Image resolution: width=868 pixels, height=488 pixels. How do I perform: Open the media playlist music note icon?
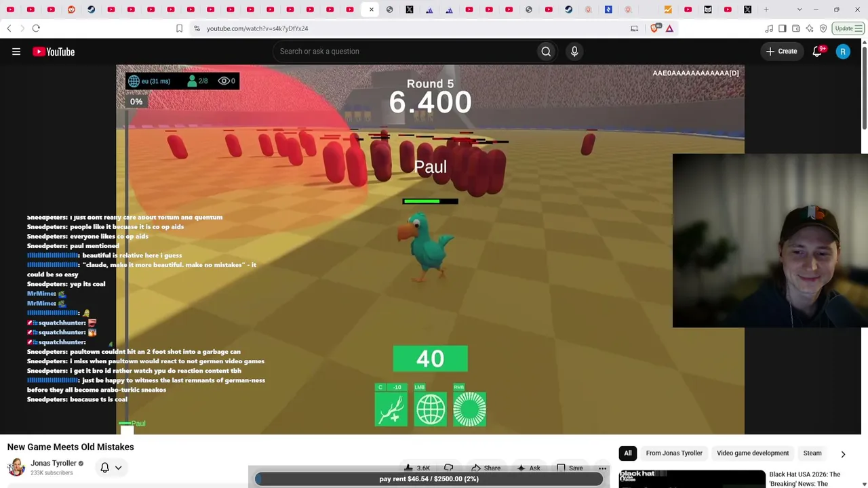[769, 28]
